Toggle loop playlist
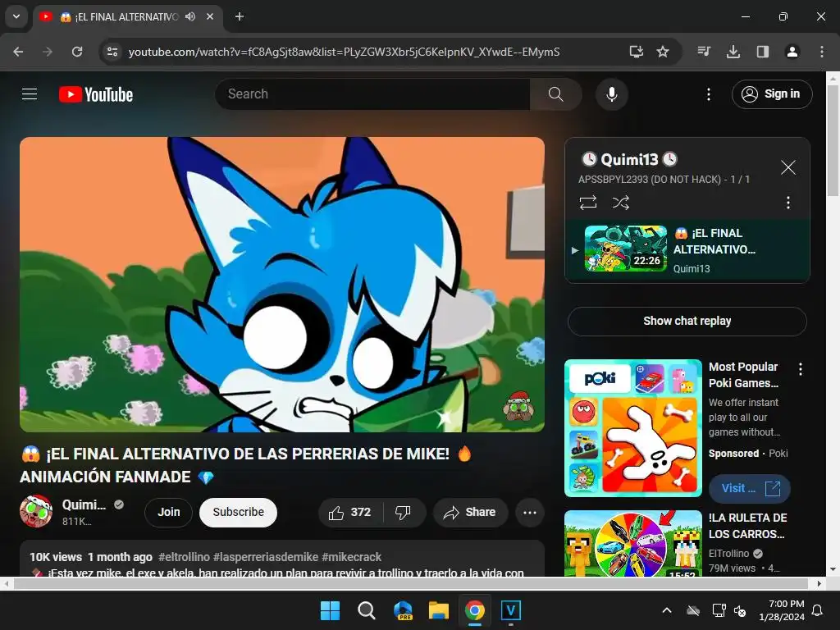Viewport: 840px width, 630px height. tap(587, 203)
